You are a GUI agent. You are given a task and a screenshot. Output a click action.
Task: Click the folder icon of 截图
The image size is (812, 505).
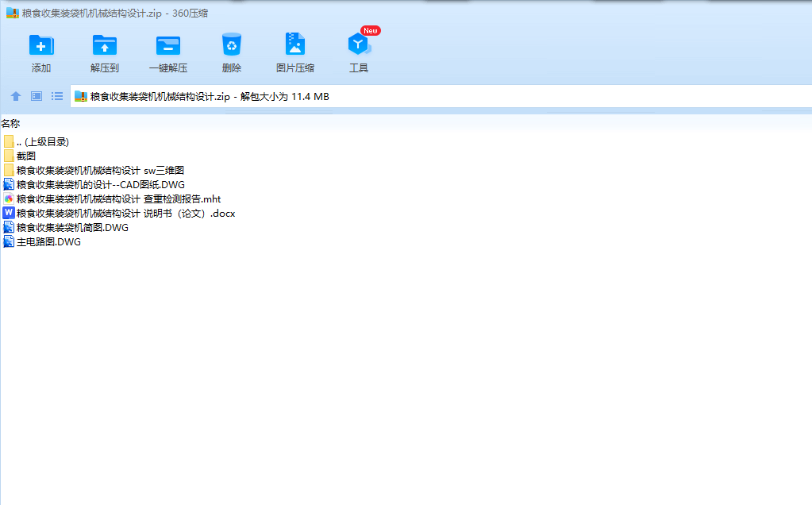point(8,156)
